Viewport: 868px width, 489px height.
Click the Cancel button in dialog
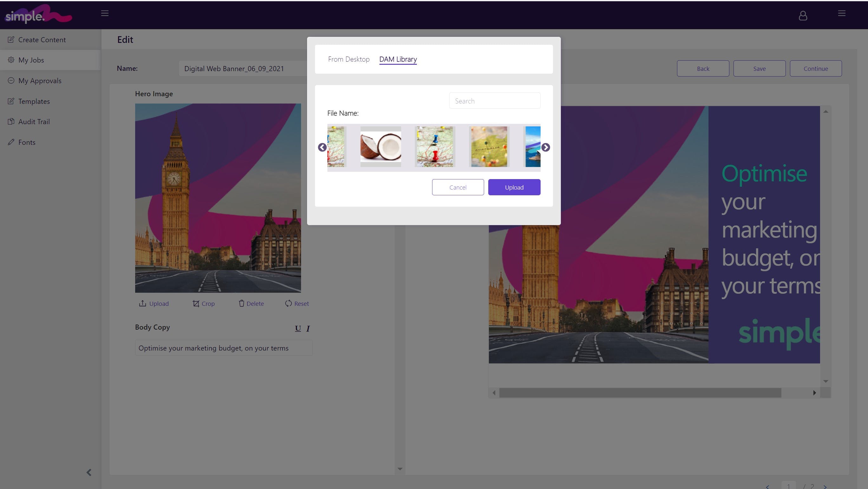pyautogui.click(x=457, y=187)
